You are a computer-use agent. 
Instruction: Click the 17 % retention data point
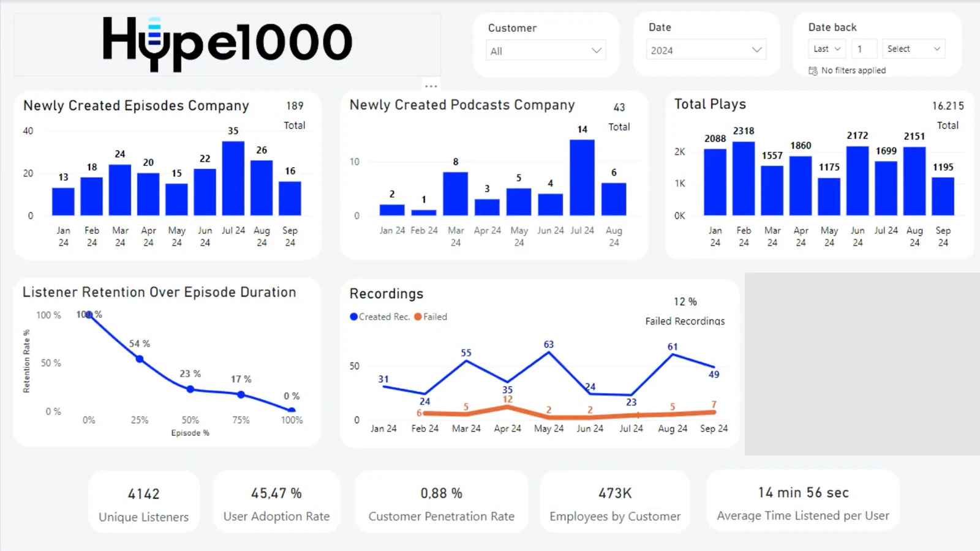[x=241, y=395]
